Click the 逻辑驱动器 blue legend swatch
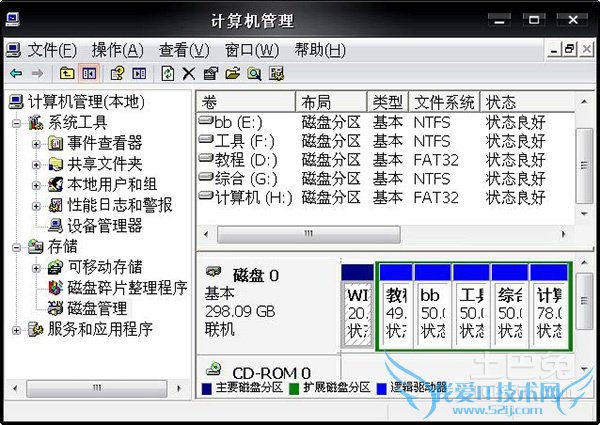 click(382, 389)
